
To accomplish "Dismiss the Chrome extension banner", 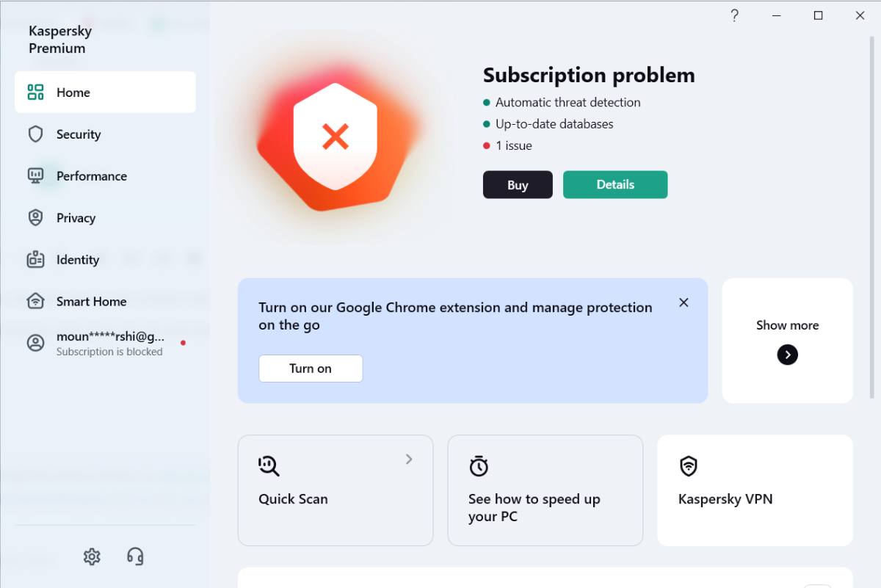I will 684,302.
